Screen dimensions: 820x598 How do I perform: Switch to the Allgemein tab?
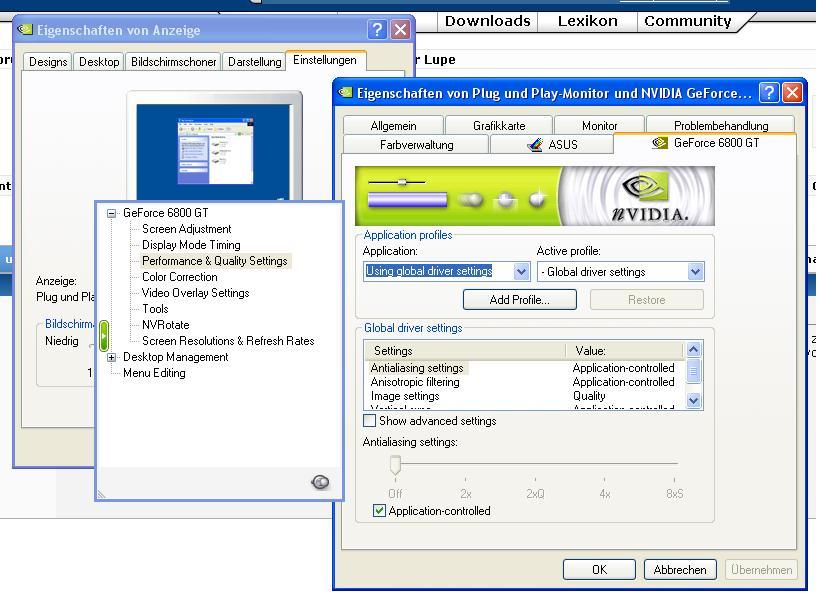coord(393,126)
